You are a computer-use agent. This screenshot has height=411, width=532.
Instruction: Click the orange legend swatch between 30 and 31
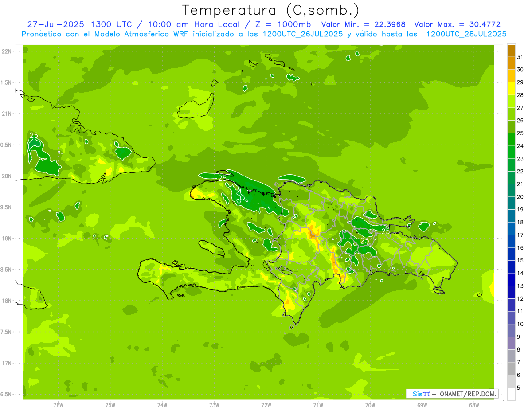pyautogui.click(x=511, y=63)
